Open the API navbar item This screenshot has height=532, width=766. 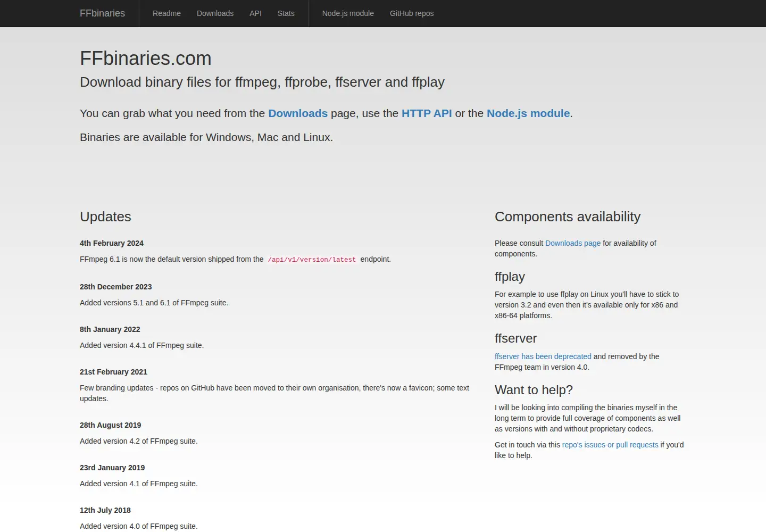pos(255,13)
